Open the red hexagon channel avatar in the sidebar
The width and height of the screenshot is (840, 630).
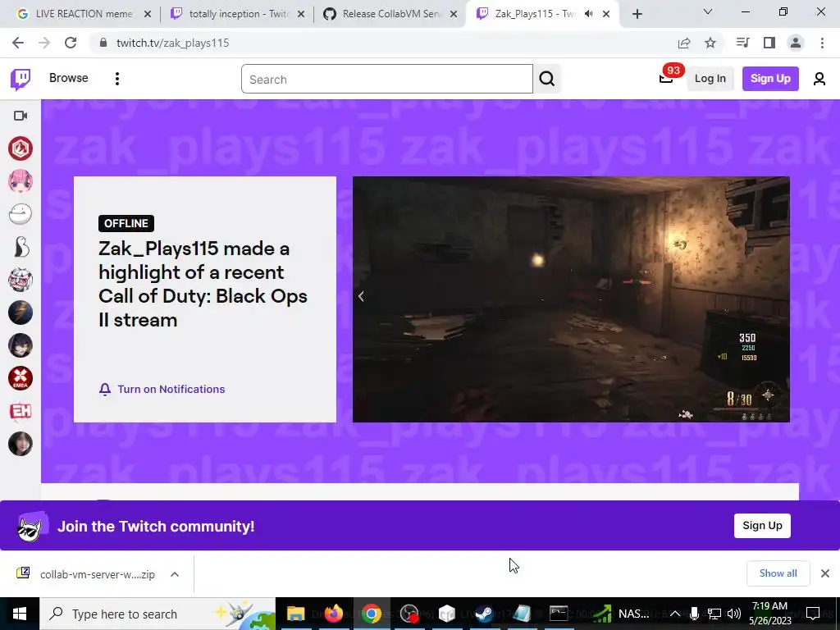(x=21, y=148)
